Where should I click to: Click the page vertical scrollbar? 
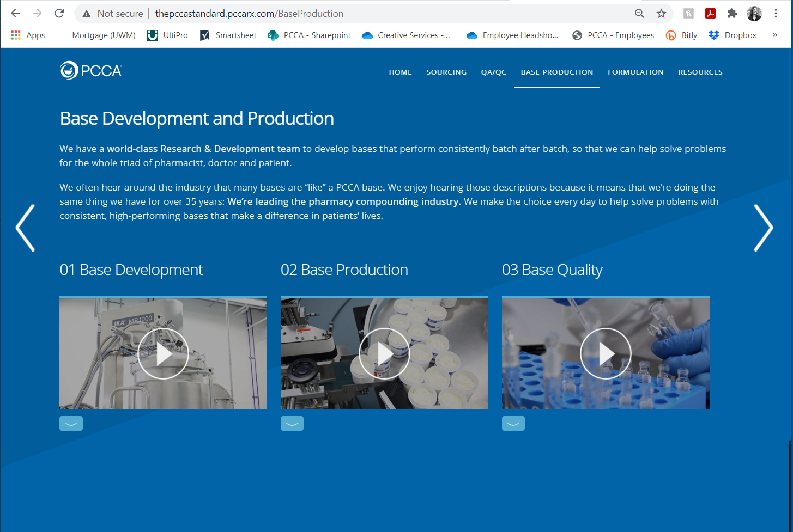point(790,485)
